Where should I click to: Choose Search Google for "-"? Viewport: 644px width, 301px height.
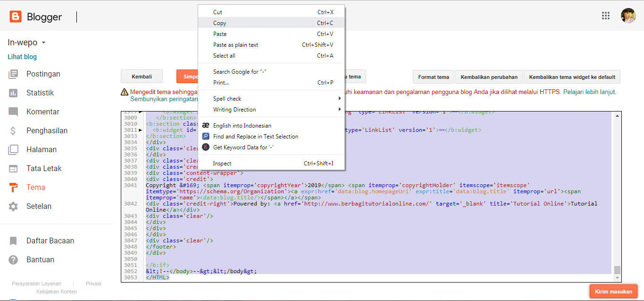coord(271,71)
